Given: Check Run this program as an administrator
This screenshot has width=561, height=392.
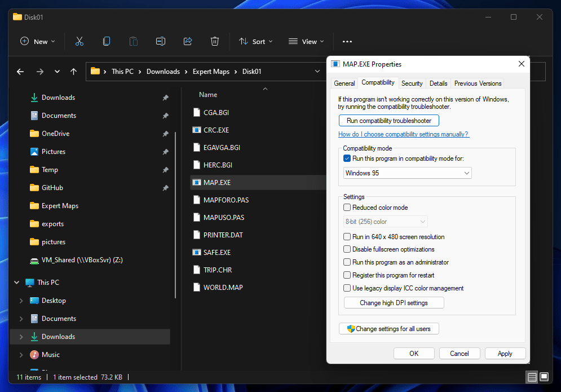Looking at the screenshot, I should click(347, 262).
